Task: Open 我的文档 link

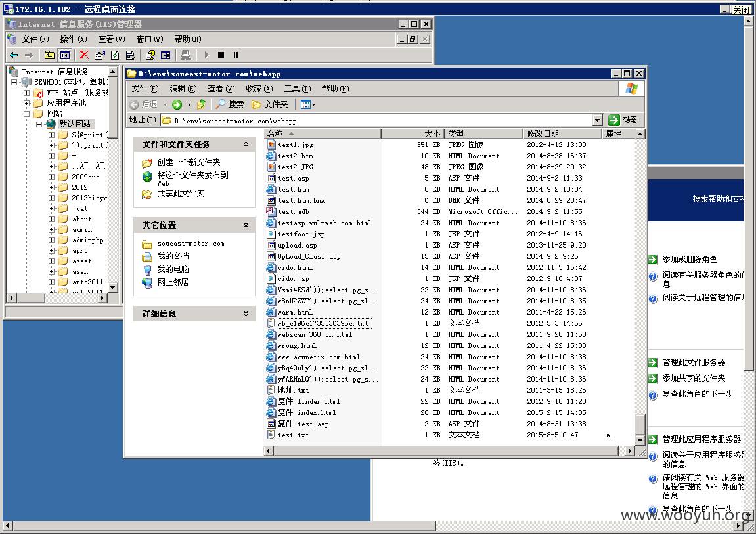Action: [x=173, y=256]
